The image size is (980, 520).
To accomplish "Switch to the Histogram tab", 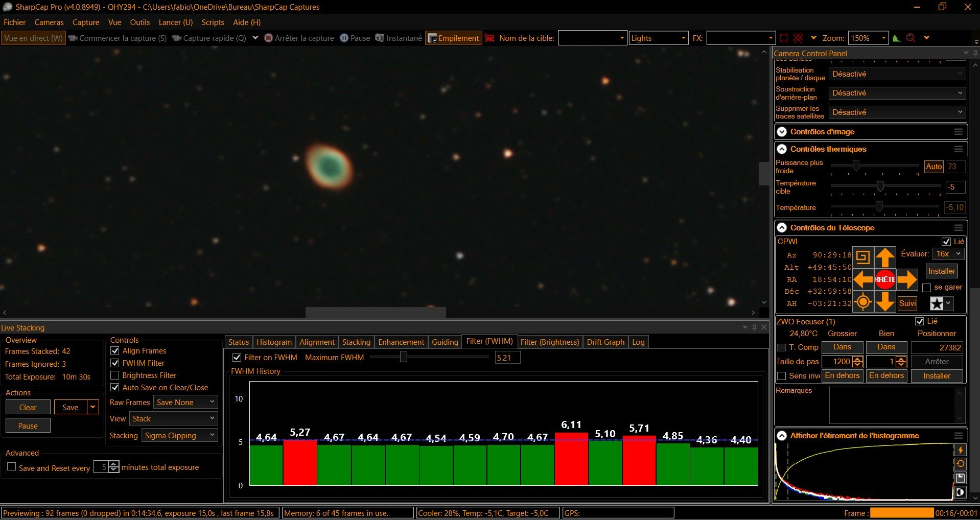I will coord(274,342).
